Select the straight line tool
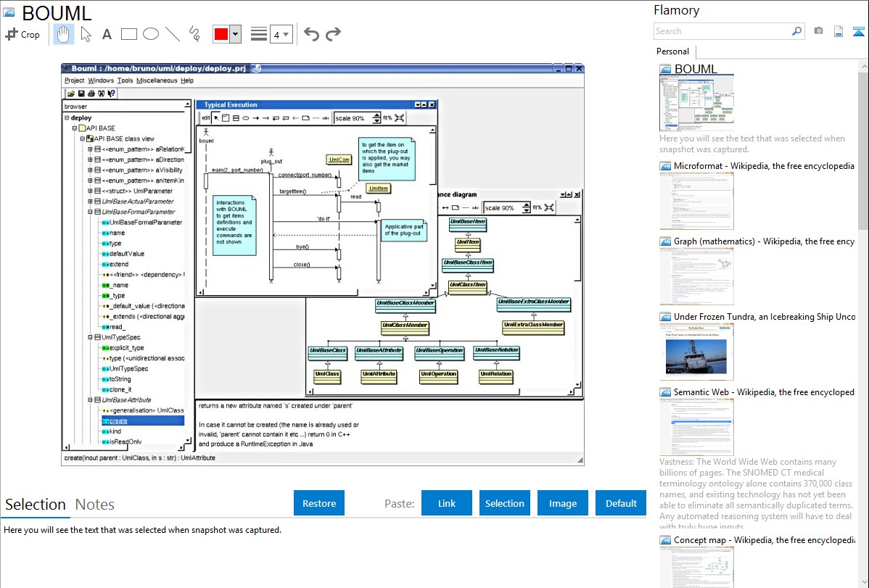Image resolution: width=869 pixels, height=588 pixels. [x=173, y=34]
